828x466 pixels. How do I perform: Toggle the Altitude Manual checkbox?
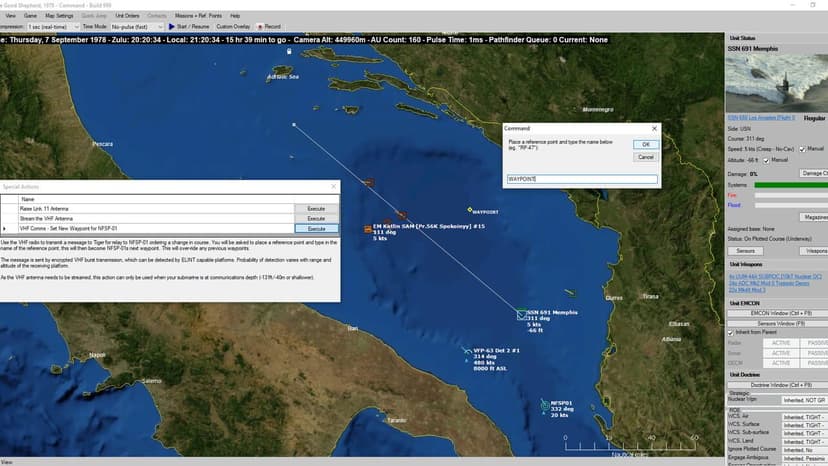point(766,160)
